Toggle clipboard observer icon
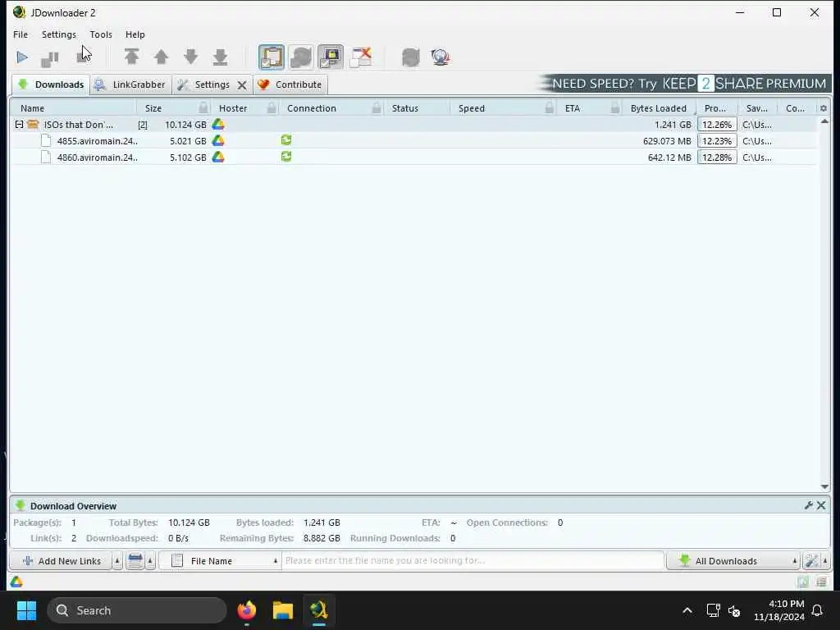Viewport: 840px width, 630px height. 272,57
